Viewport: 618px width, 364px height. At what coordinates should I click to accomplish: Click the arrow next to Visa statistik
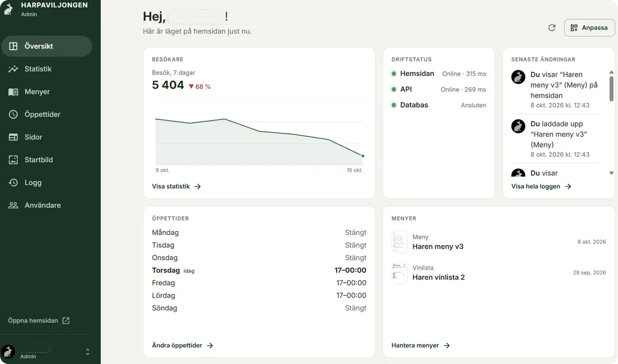(198, 186)
